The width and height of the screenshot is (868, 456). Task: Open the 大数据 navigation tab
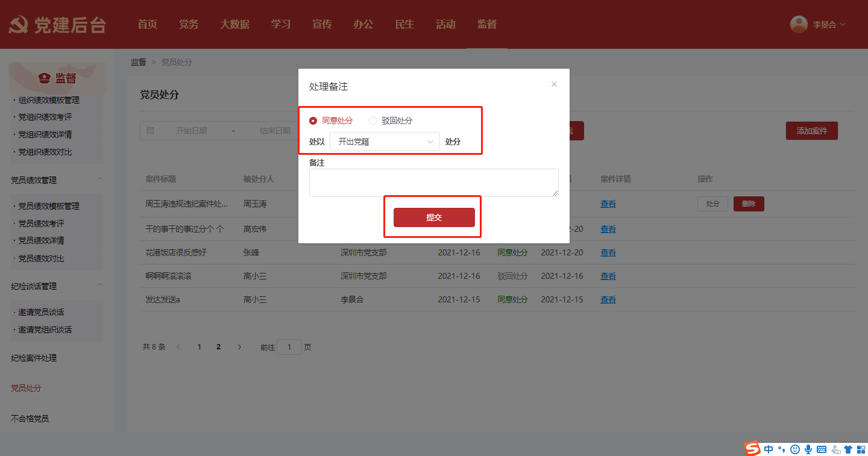[234, 24]
